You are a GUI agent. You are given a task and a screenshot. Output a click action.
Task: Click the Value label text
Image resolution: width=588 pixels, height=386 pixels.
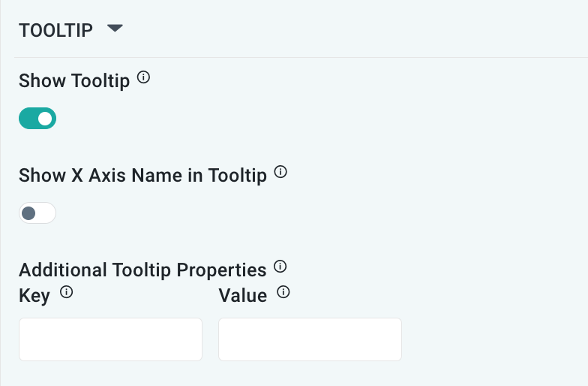coord(242,296)
